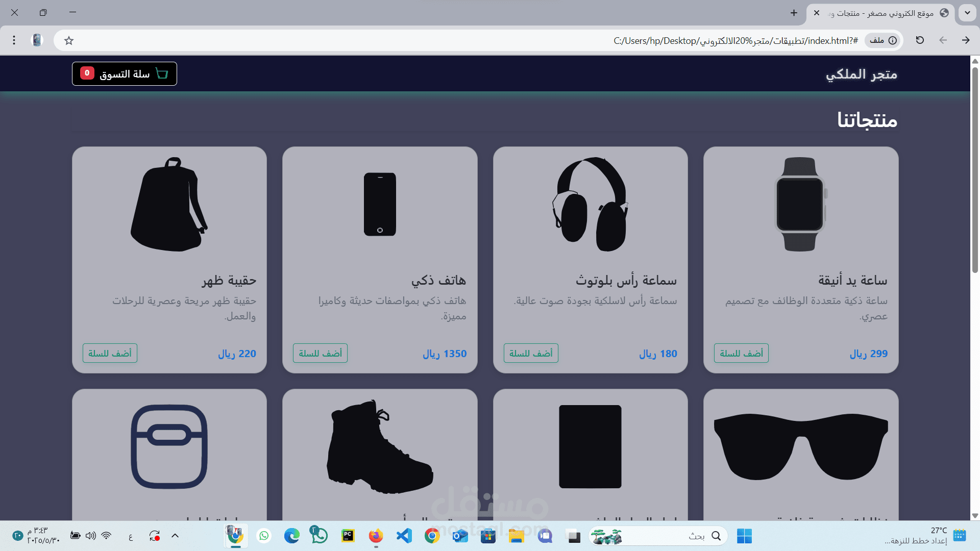
Task: Click the smartphone product image
Action: 380,204
